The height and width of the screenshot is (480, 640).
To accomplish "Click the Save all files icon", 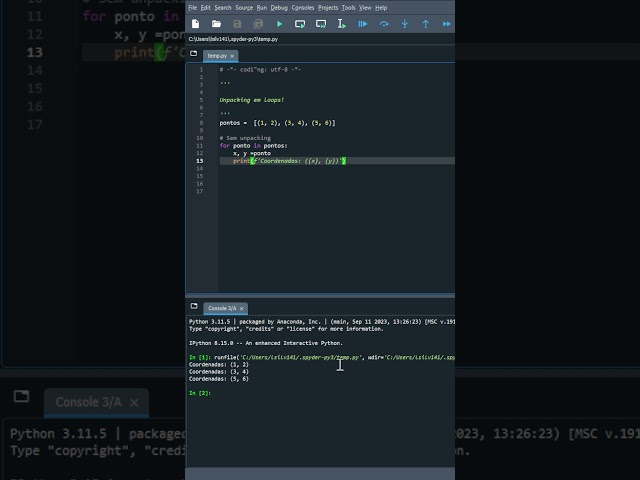I will 258,24.
